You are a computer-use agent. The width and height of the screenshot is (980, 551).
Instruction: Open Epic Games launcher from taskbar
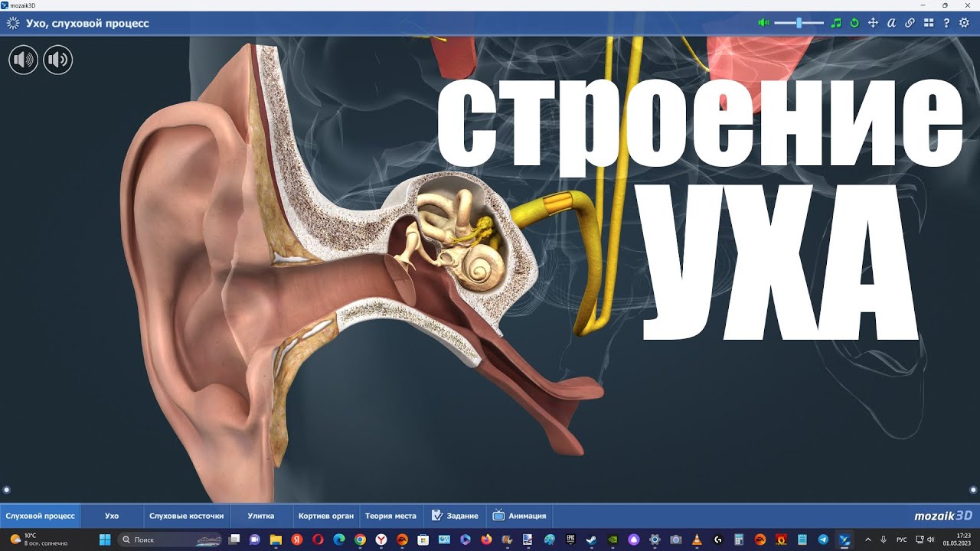[570, 540]
